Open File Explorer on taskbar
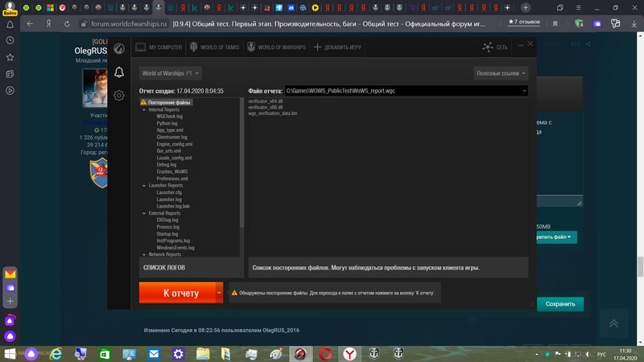Viewport: 644px width, 362px height. pyautogui.click(x=203, y=353)
